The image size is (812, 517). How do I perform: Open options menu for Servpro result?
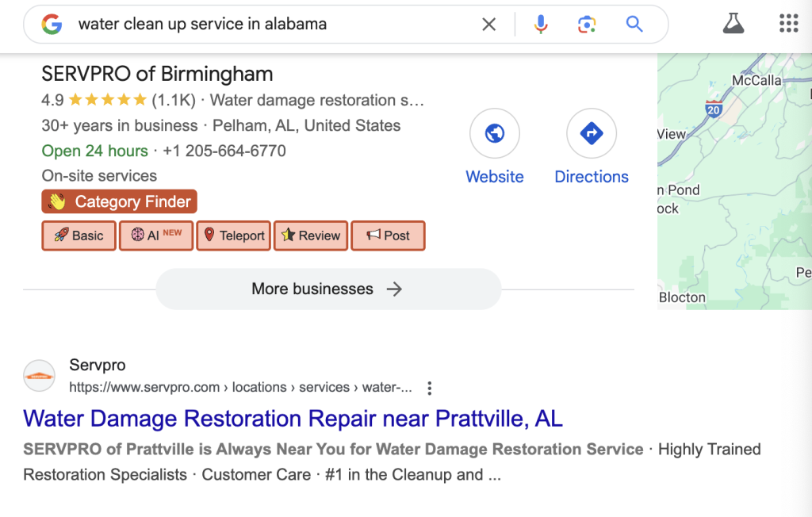pyautogui.click(x=430, y=388)
